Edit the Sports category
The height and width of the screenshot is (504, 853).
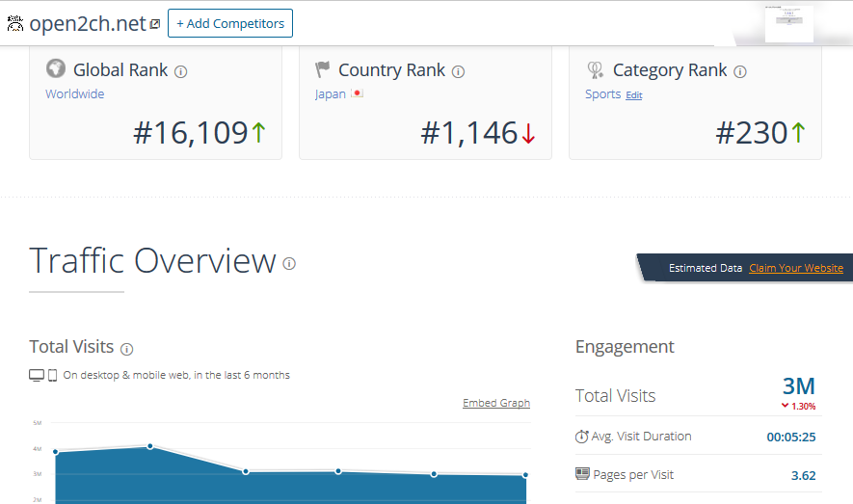pyautogui.click(x=633, y=95)
